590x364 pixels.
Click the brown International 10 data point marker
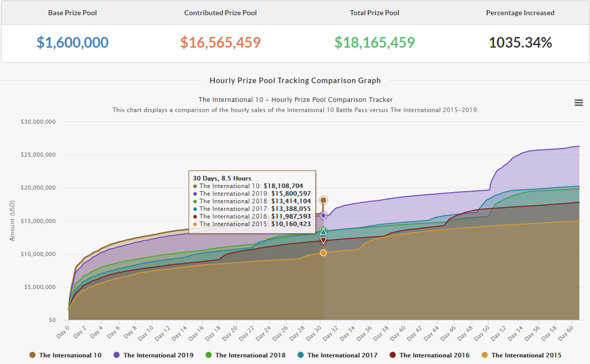pos(323,200)
